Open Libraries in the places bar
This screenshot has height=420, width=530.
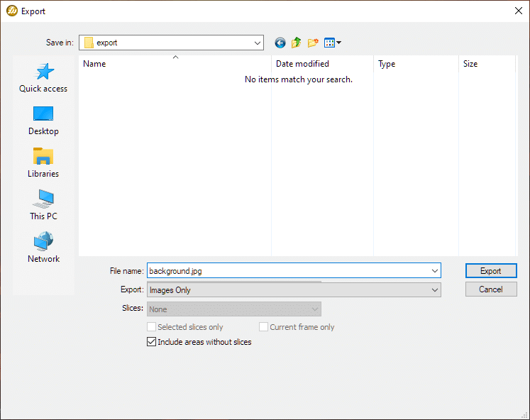43,163
